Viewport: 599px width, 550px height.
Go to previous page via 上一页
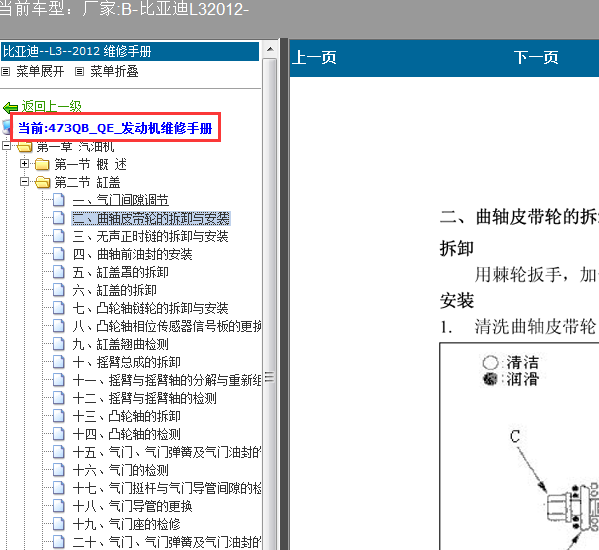[x=314, y=57]
